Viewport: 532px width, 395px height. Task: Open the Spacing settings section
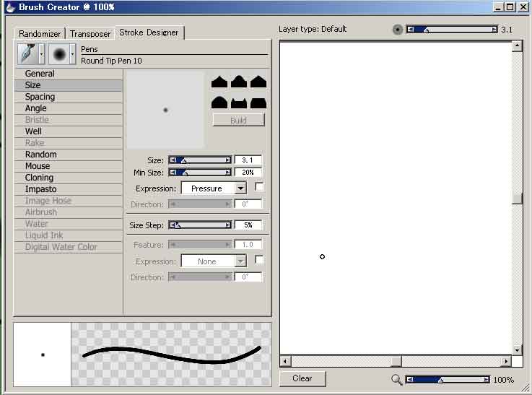click(40, 97)
